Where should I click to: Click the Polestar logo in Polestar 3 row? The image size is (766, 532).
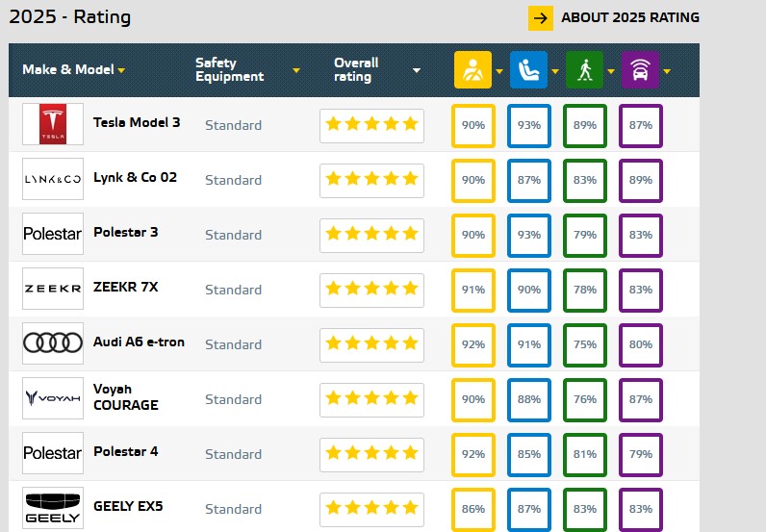coord(53,234)
